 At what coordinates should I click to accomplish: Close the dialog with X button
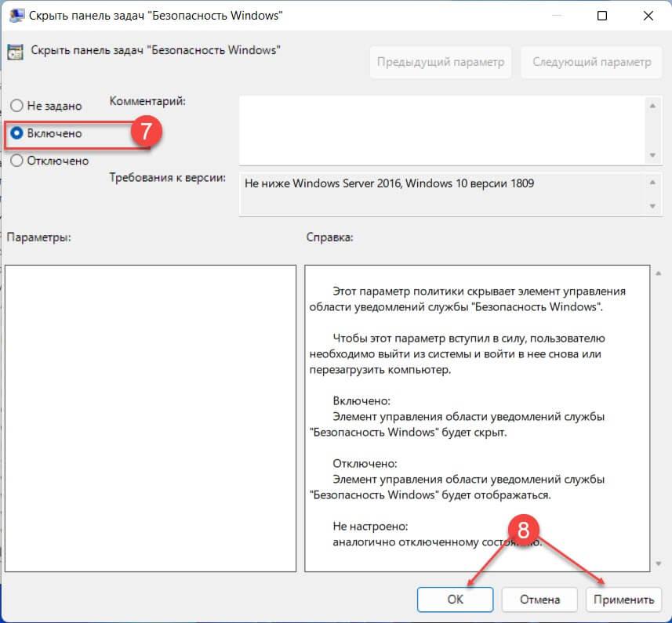(648, 16)
